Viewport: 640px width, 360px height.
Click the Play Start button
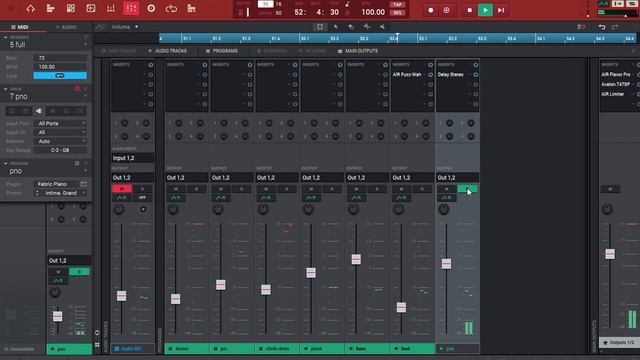(501, 10)
